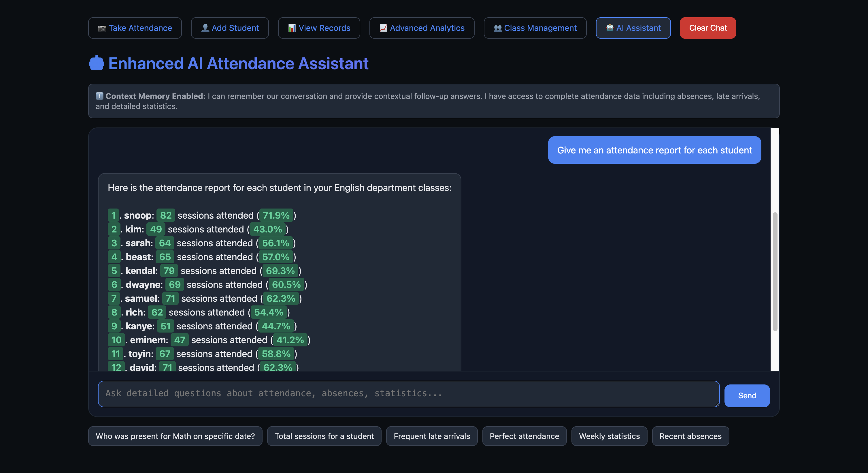Click the Clear Chat button
This screenshot has height=473, width=868.
[707, 28]
